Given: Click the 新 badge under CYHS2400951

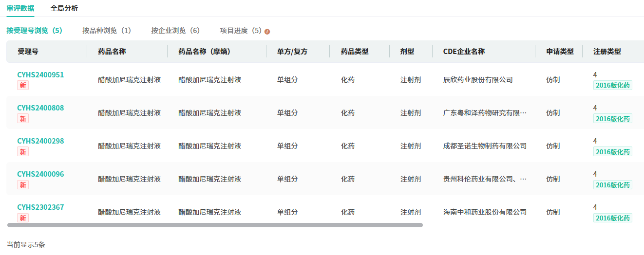Looking at the screenshot, I should click(x=23, y=86).
